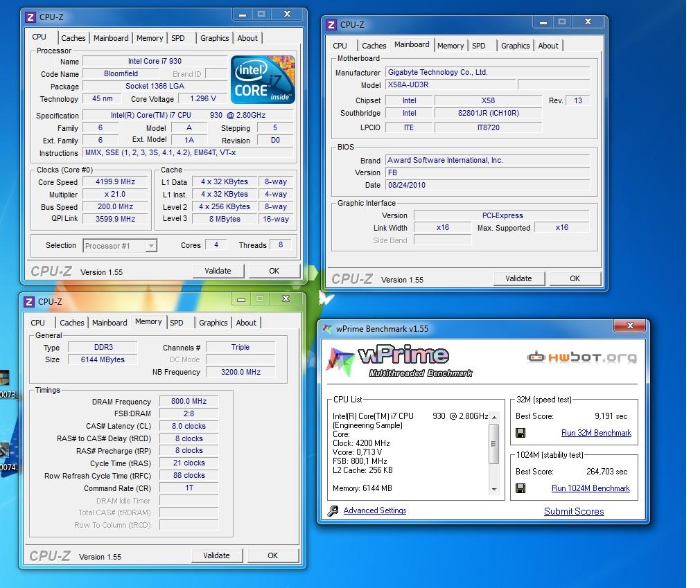Click the wrench icon beside Advanced Settings
This screenshot has height=588, width=700.
(333, 511)
